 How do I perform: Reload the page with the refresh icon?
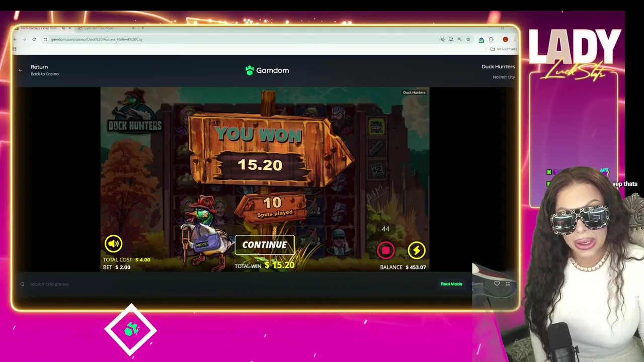[x=34, y=39]
